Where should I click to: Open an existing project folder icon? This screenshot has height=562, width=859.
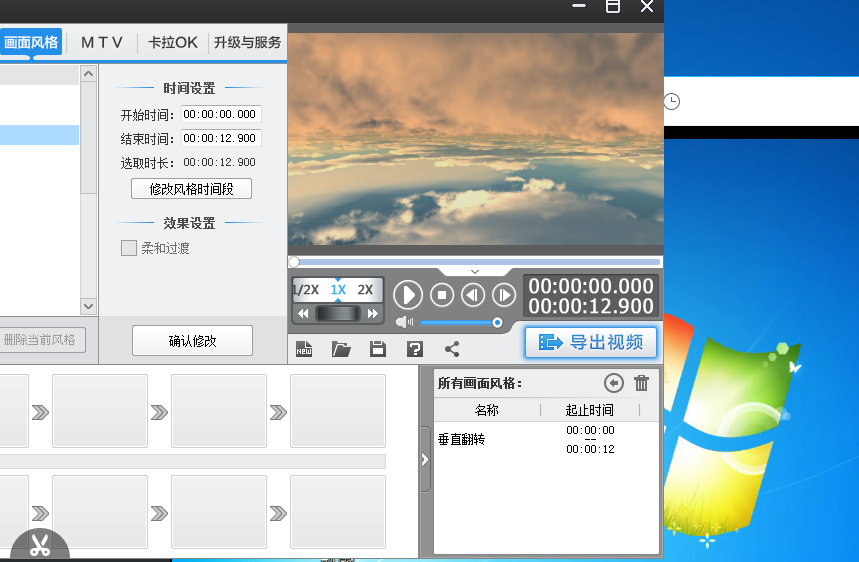tap(341, 349)
